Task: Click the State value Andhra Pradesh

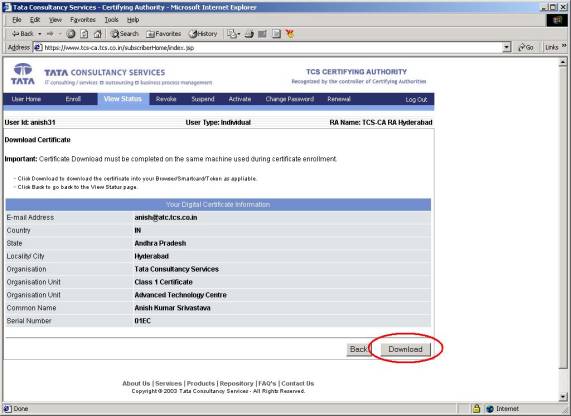Action: pyautogui.click(x=160, y=243)
